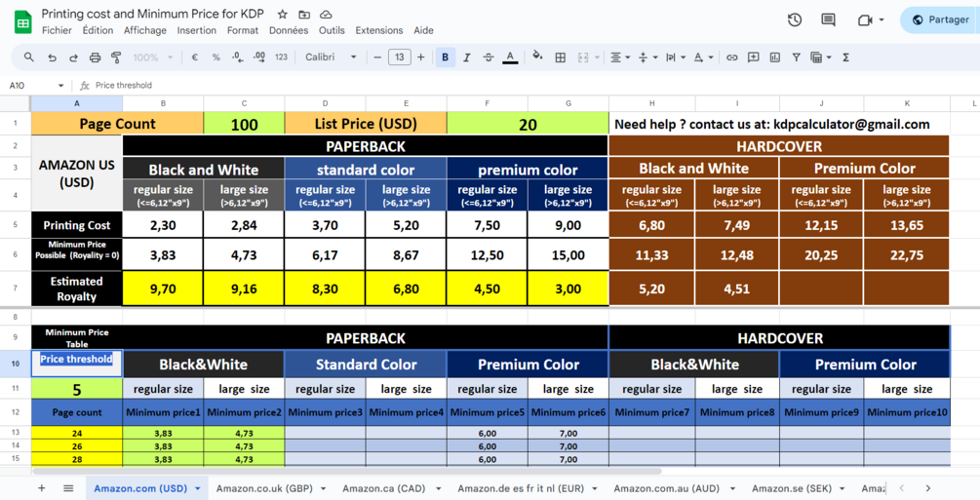Insert a comment from toolbar

pos(754,57)
